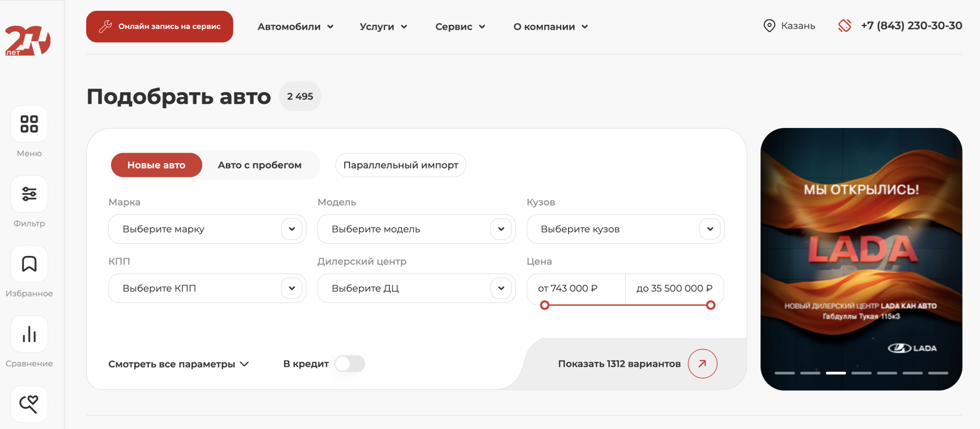Click the minimum price slider handle
Screen dimensions: 980x429
click(544, 305)
